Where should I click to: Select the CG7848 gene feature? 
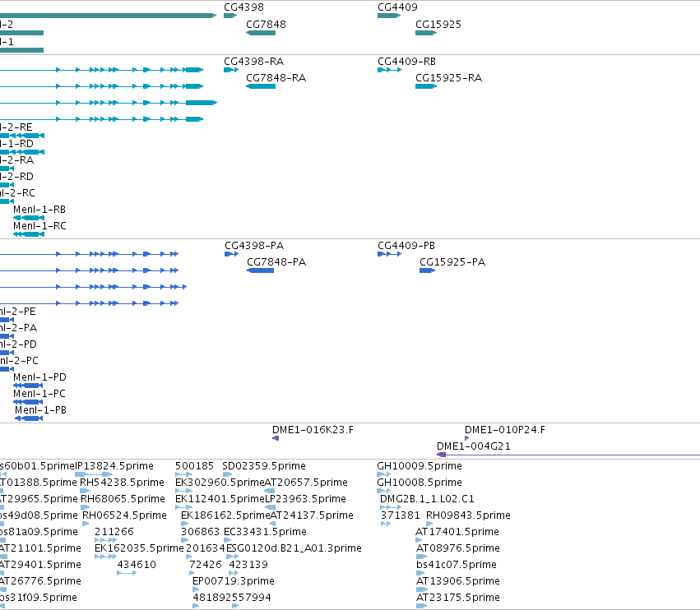[261, 33]
